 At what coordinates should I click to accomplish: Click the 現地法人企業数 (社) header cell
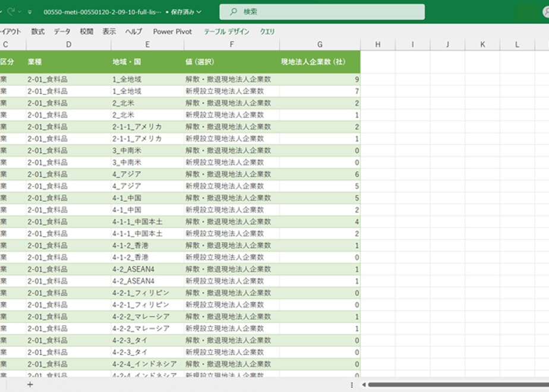(x=320, y=62)
